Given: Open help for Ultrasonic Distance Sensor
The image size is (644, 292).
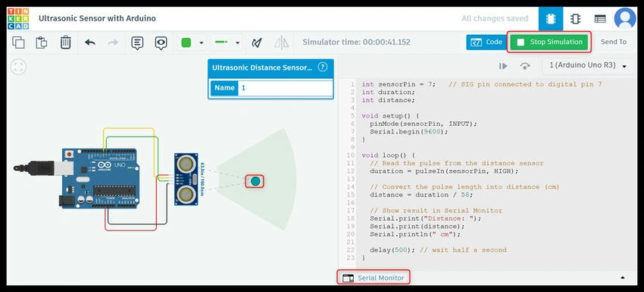Looking at the screenshot, I should coord(323,67).
